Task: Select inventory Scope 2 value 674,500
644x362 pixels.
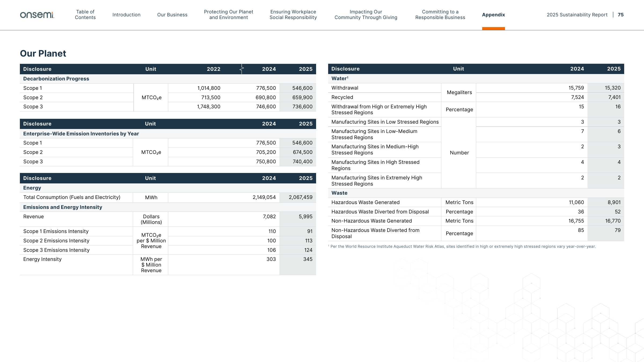Action: pos(303,152)
